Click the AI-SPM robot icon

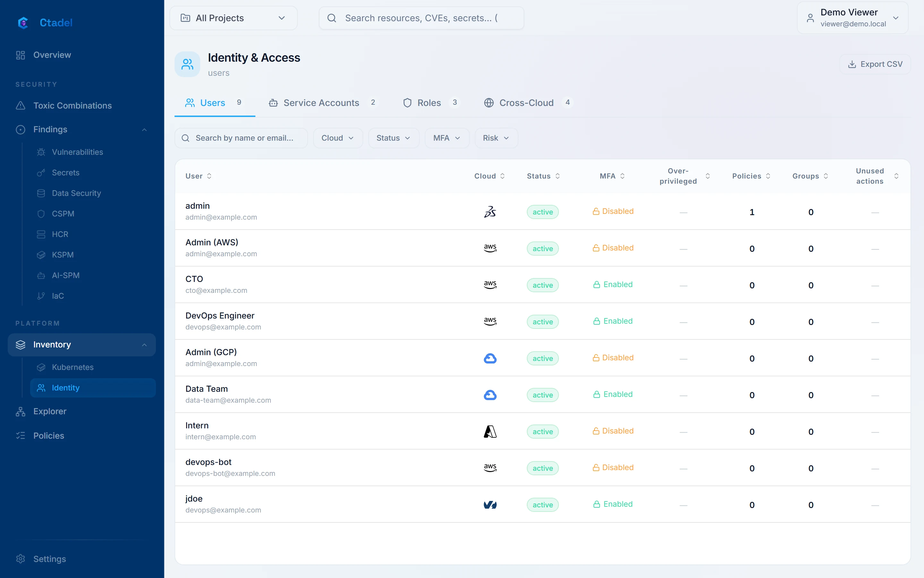tap(41, 276)
